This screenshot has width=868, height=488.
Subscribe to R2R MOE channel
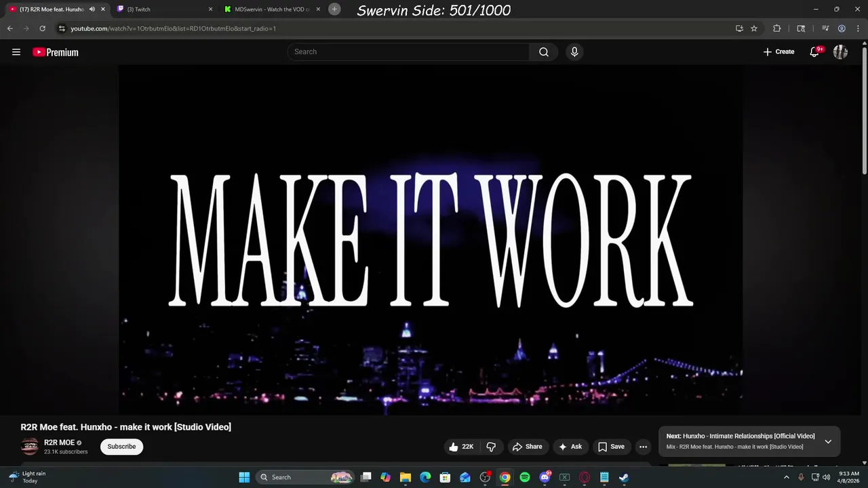[x=121, y=447]
